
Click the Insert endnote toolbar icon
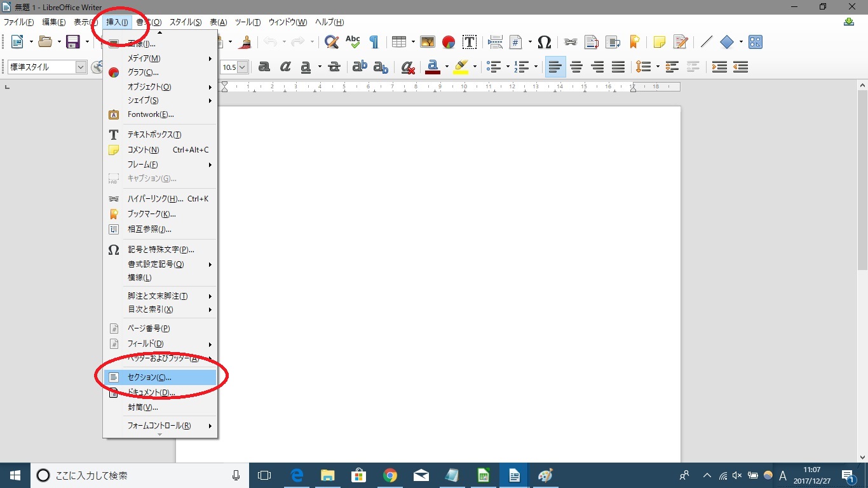pyautogui.click(x=613, y=42)
